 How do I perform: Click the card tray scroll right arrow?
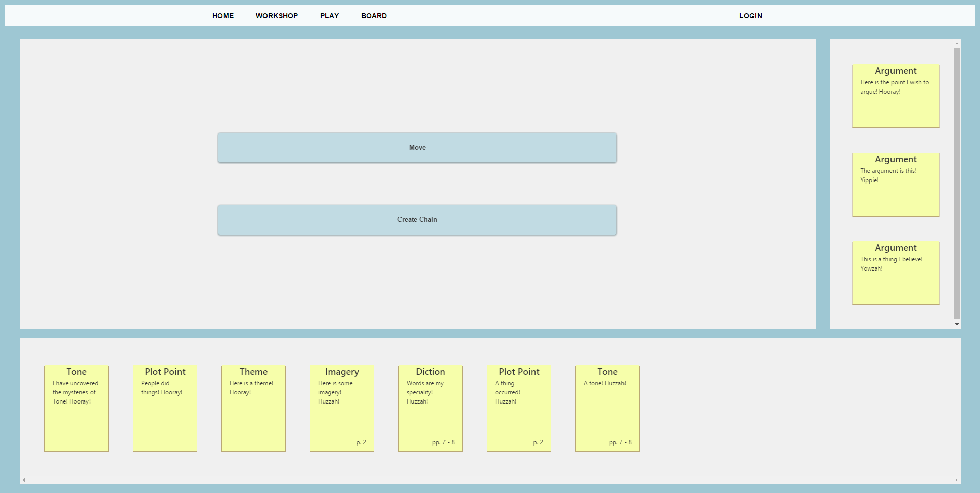click(x=957, y=480)
